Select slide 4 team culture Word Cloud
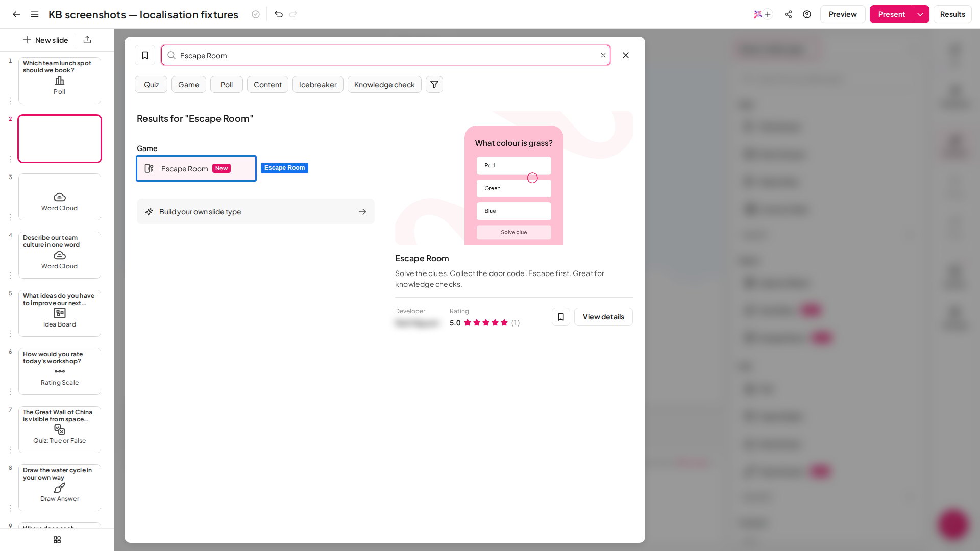 tap(60, 255)
